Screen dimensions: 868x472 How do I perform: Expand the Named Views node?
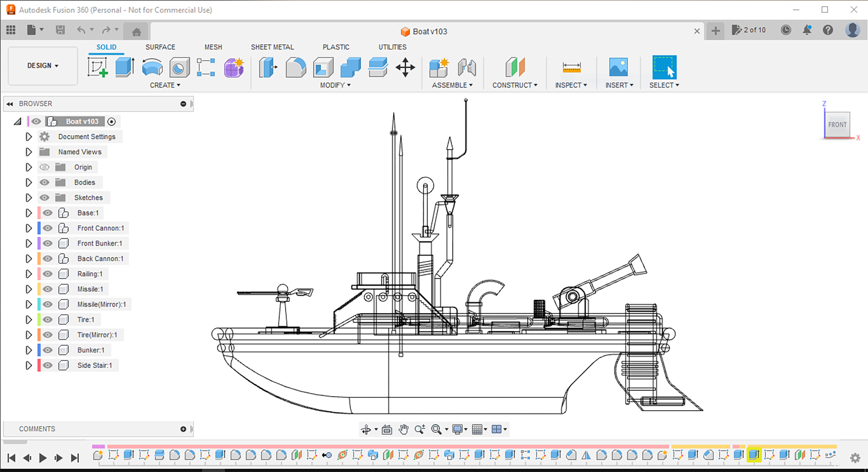point(29,152)
